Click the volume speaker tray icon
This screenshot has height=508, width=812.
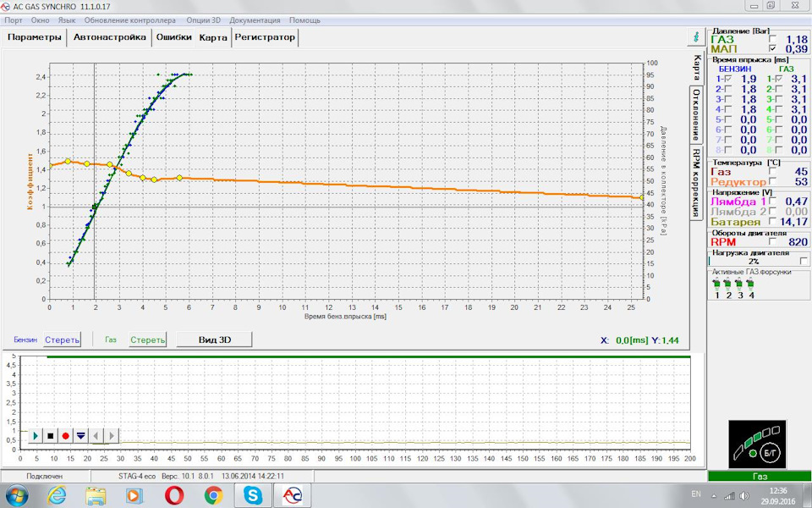pos(744,496)
